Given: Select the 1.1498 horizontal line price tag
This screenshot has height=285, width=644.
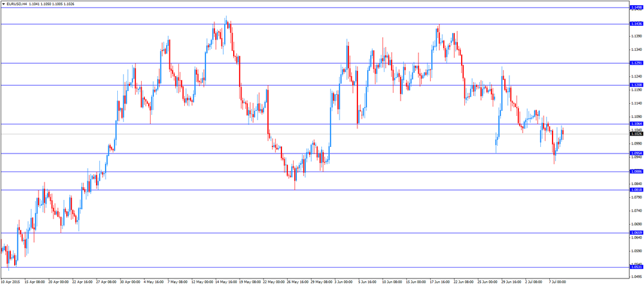Looking at the screenshot, I should tap(636, 7).
